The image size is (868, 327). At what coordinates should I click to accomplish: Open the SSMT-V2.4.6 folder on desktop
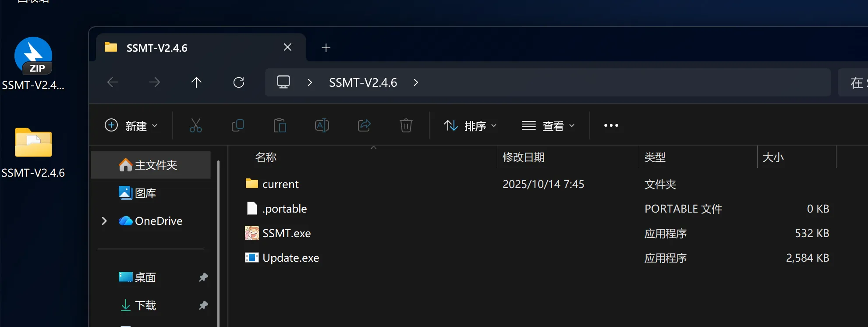[33, 153]
